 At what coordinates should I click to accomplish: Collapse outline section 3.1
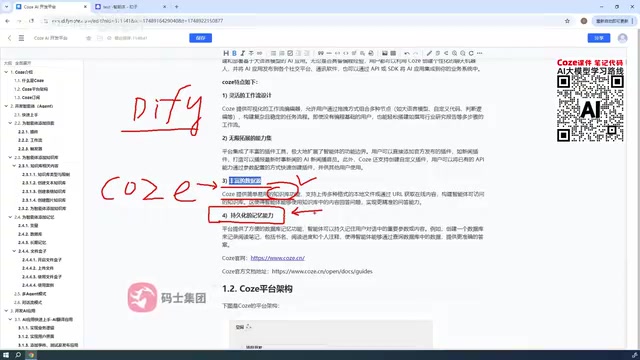pos(10,319)
